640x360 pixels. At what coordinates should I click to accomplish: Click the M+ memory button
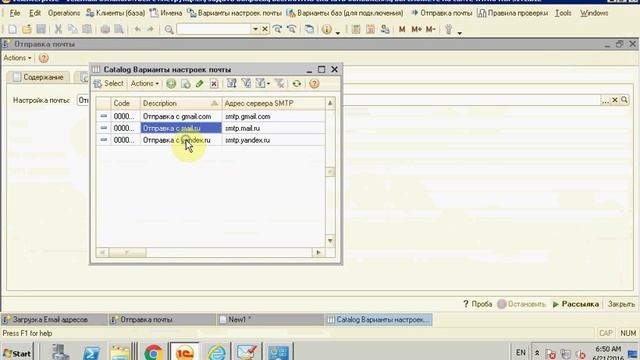(416, 29)
